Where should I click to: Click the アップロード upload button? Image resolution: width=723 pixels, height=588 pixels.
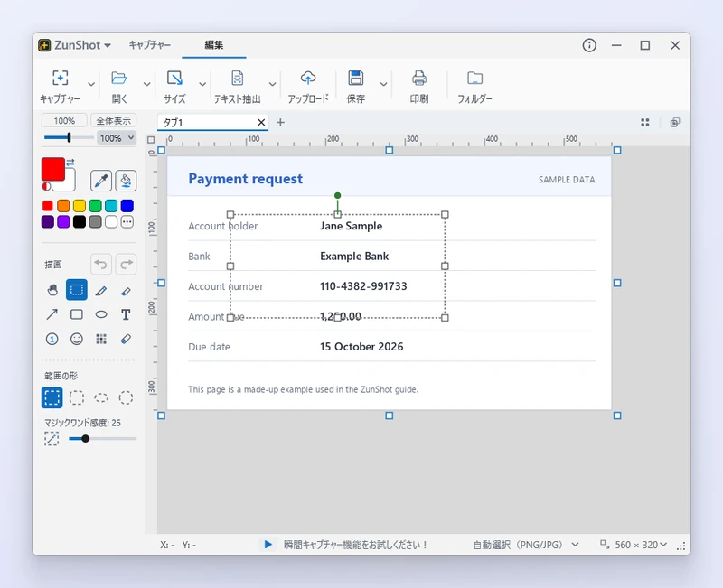point(308,86)
